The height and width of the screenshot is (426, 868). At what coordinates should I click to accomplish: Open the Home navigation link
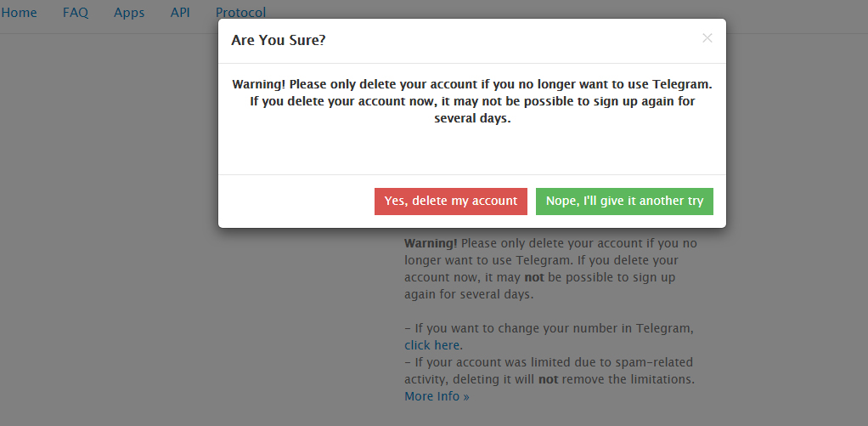[19, 12]
